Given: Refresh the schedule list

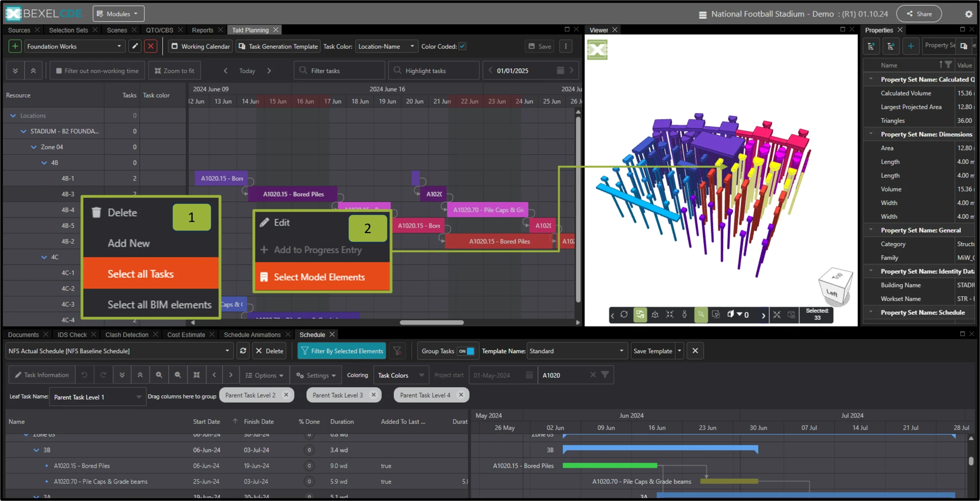Looking at the screenshot, I should tap(243, 351).
